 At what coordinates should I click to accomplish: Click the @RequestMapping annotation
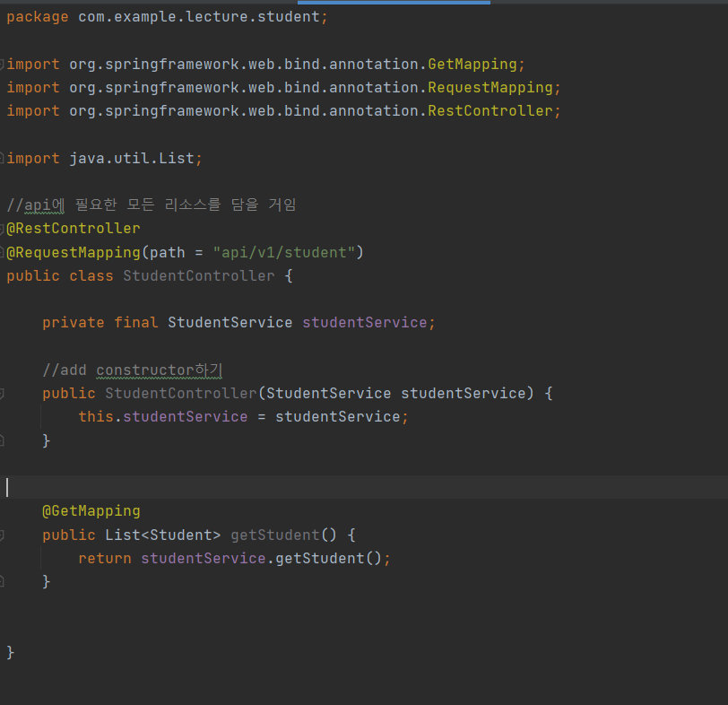tap(74, 252)
